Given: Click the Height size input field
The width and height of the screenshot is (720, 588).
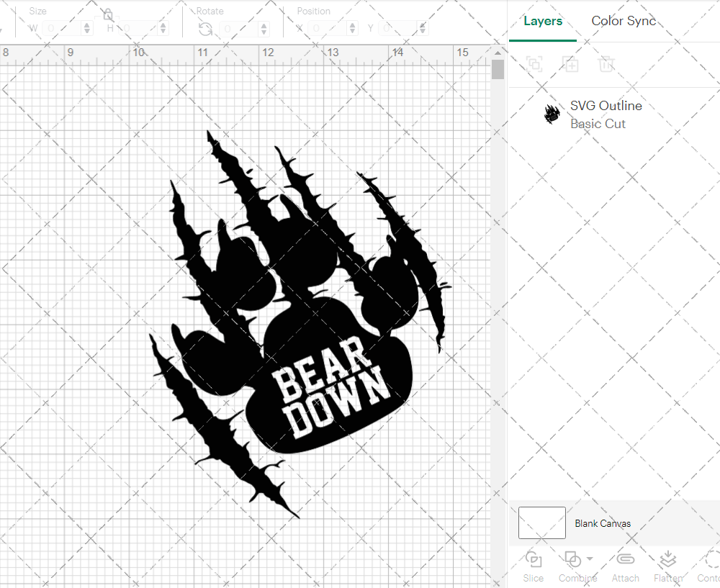Looking at the screenshot, I should 138,29.
